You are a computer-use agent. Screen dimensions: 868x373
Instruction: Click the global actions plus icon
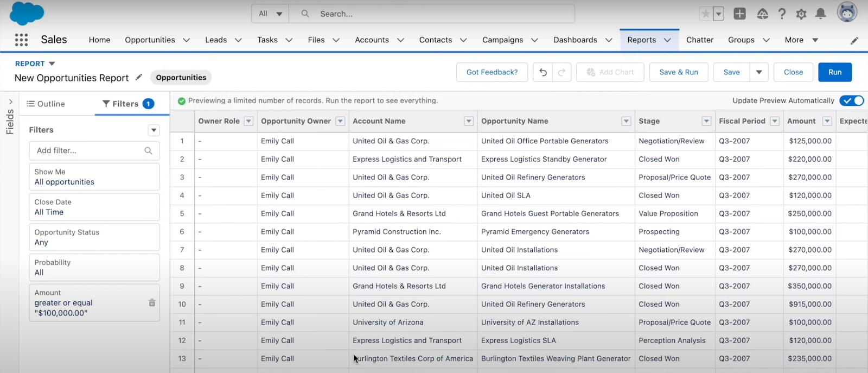[x=739, y=14]
